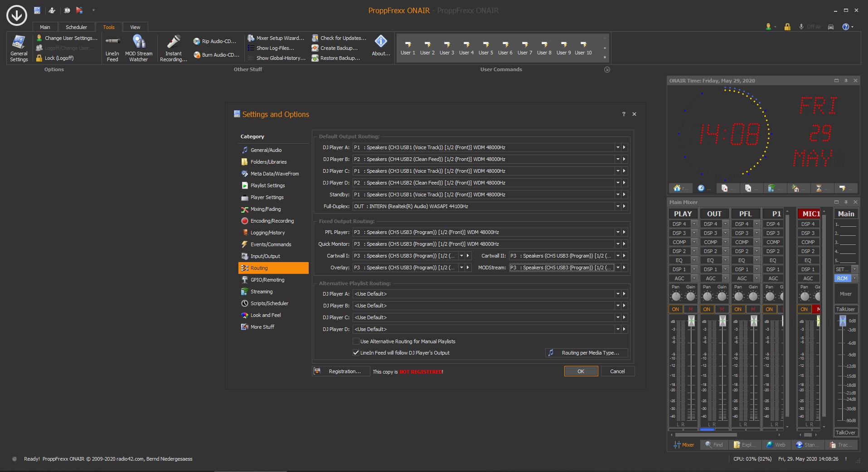Open the MOD Stream Watcher

tap(139, 48)
